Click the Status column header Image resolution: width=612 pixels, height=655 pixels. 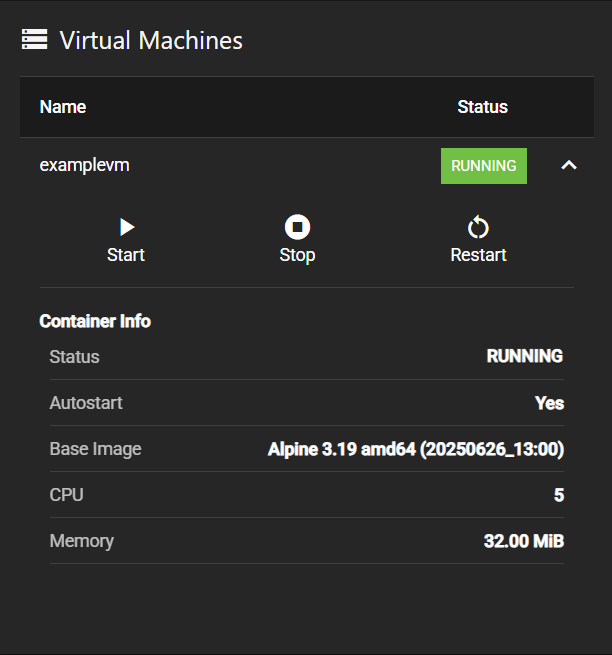[x=482, y=107]
